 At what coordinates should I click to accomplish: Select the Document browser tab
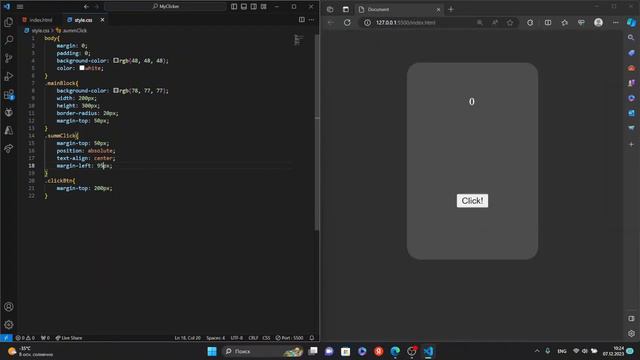point(400,9)
